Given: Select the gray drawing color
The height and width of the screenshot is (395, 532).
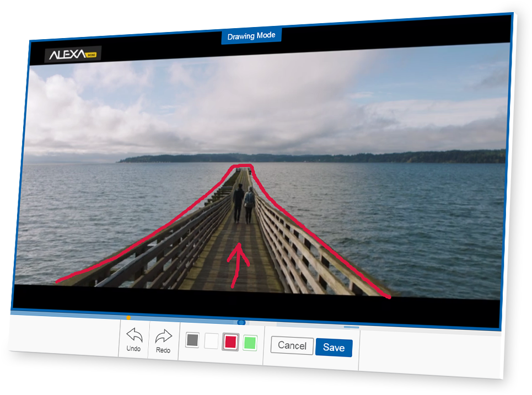Looking at the screenshot, I should (x=192, y=340).
